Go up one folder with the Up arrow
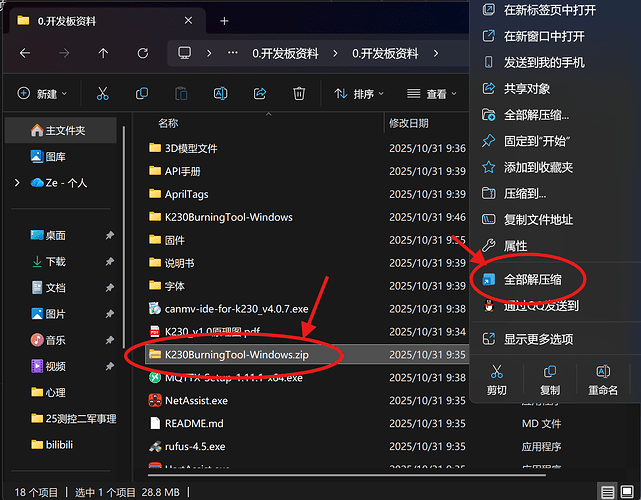Viewport: 641px width, 500px height. pyautogui.click(x=103, y=53)
